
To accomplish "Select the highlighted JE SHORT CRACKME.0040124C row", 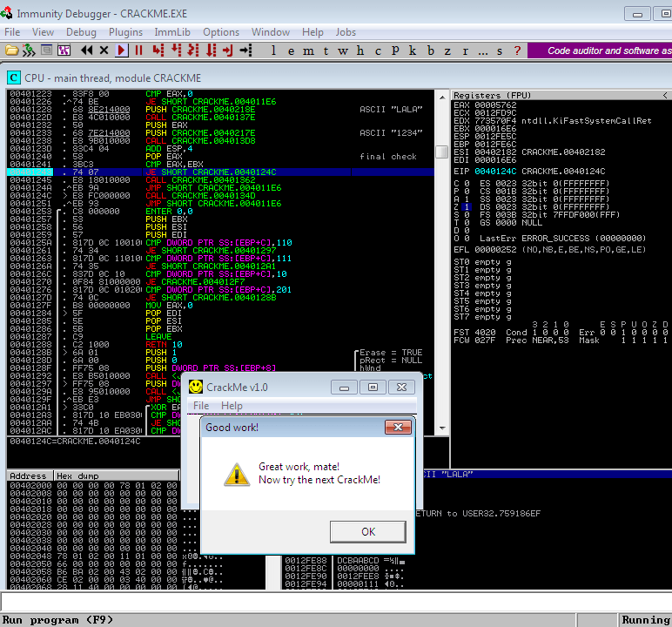I will coord(220,172).
